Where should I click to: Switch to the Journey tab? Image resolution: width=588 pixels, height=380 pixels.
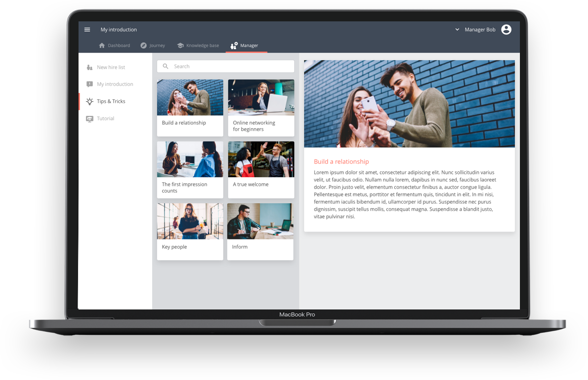pos(153,45)
